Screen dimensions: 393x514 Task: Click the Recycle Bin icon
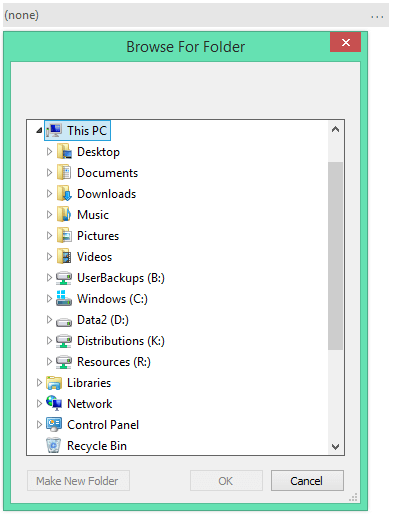click(54, 445)
